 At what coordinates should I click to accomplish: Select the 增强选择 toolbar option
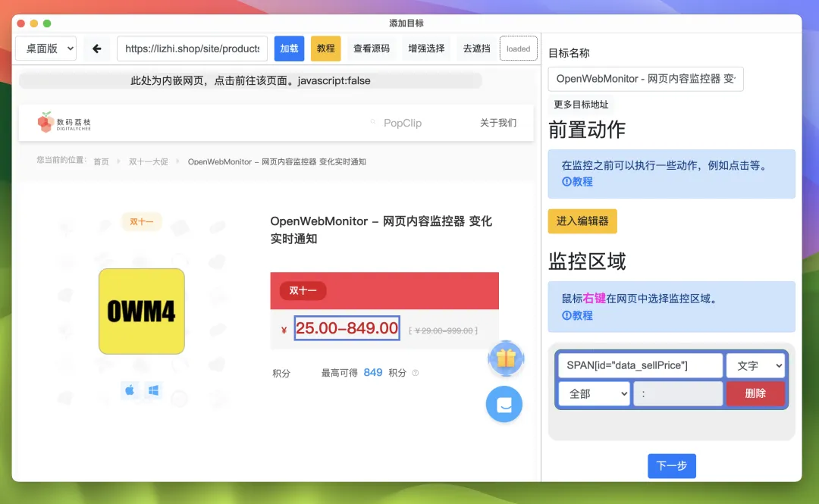click(426, 49)
